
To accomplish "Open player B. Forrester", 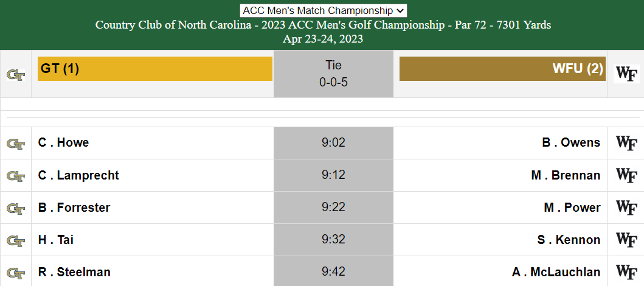I will point(74,208).
